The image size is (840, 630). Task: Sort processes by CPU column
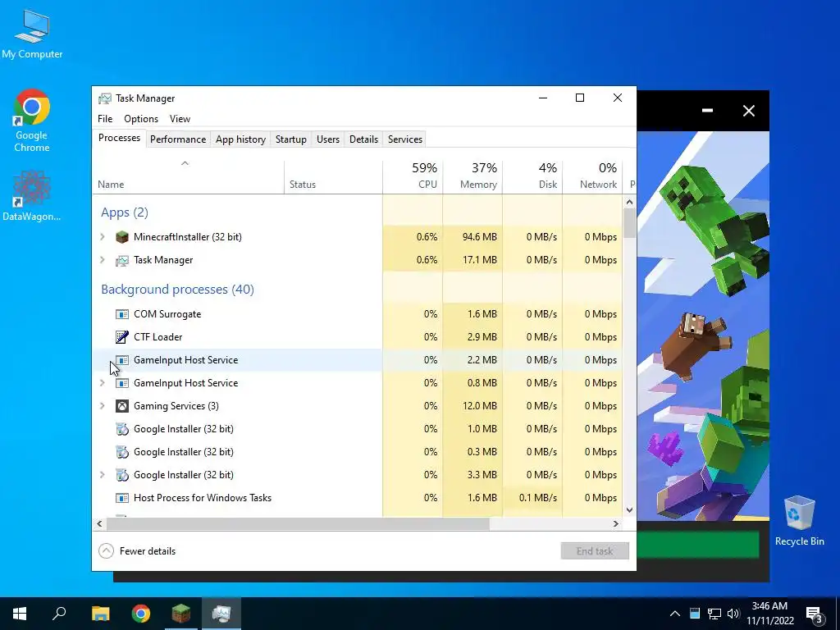413,177
